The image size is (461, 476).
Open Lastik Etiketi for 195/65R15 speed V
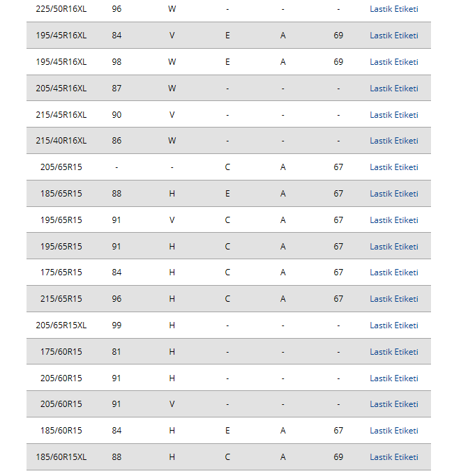point(393,220)
